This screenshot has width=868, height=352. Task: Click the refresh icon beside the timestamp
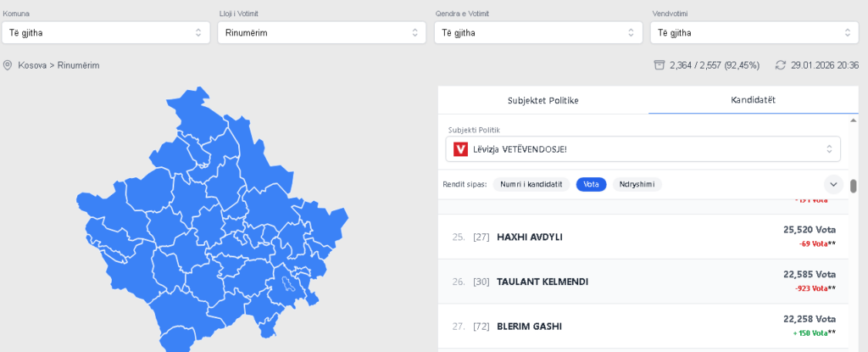click(780, 65)
